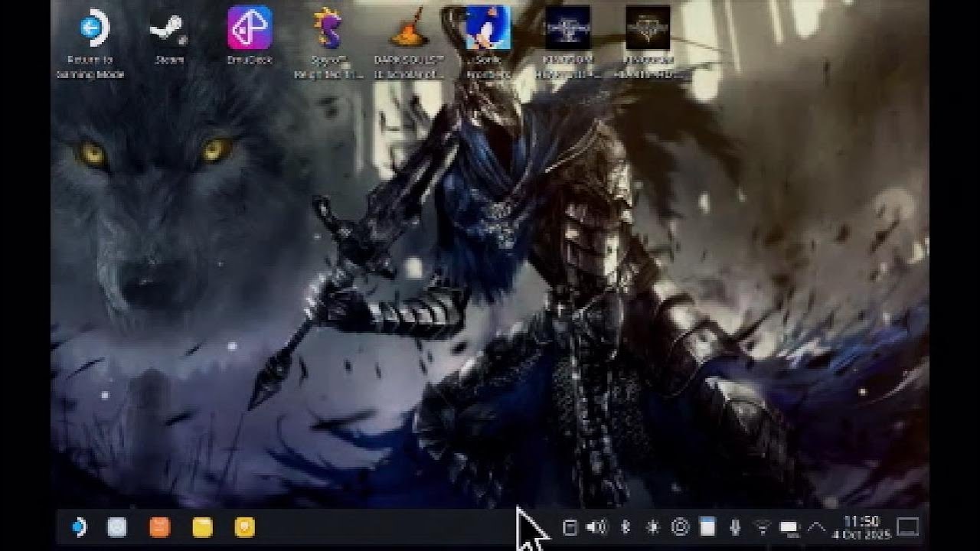Select the Dark Souls II bonfire icon
980x551 pixels.
pos(410,44)
